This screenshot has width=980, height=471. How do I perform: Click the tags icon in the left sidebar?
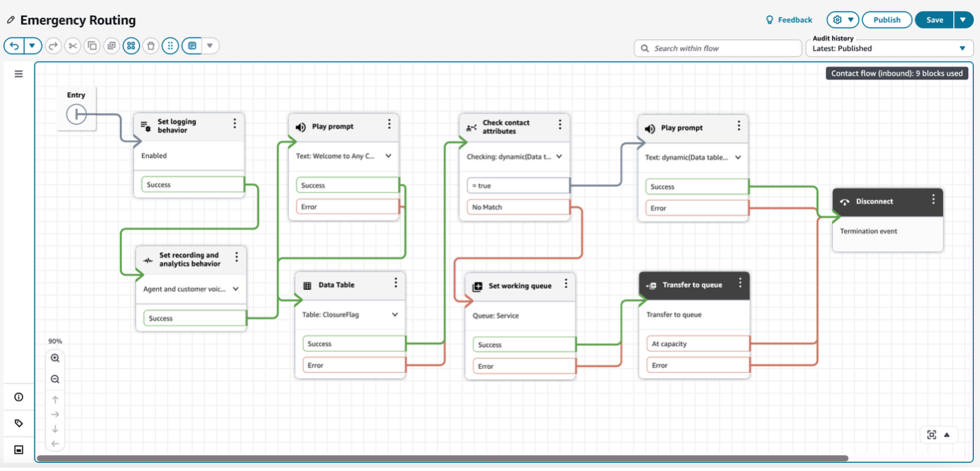(x=19, y=423)
